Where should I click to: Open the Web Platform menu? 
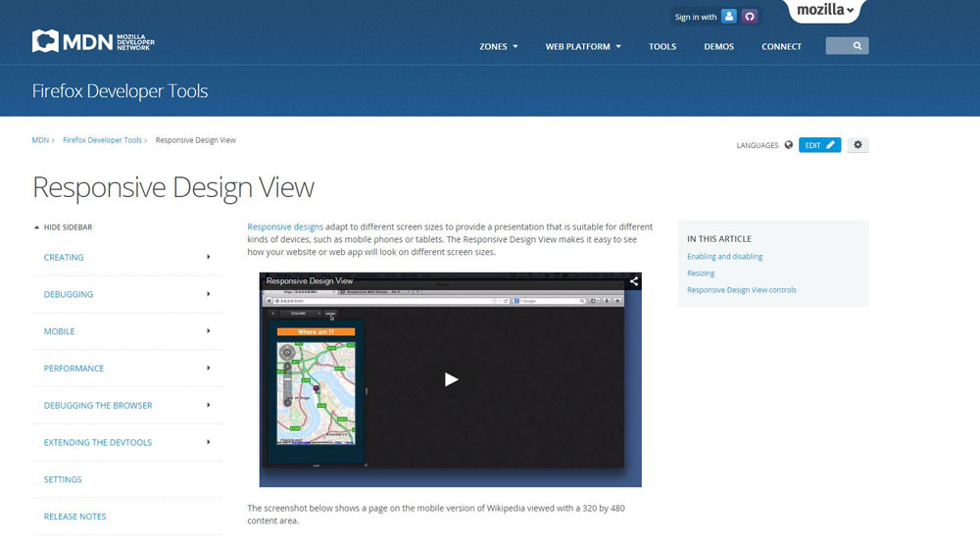pyautogui.click(x=583, y=46)
